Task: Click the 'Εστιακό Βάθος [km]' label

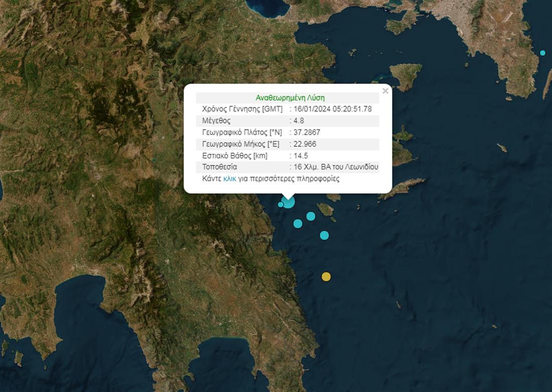Action: pyautogui.click(x=234, y=156)
